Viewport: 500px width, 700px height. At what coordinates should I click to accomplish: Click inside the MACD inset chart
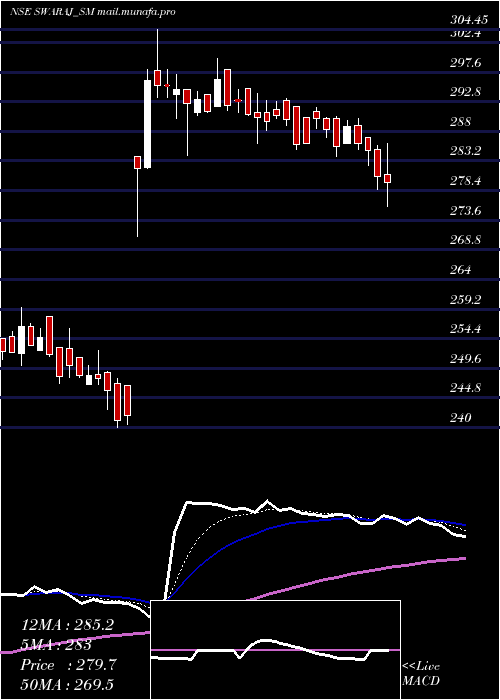275,650
